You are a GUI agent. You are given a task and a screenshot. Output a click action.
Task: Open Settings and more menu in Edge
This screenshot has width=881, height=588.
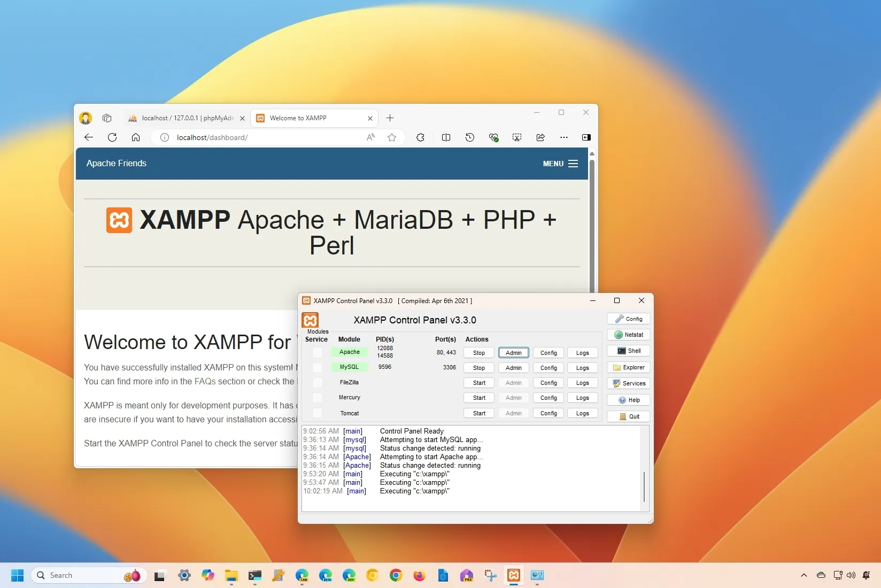564,137
